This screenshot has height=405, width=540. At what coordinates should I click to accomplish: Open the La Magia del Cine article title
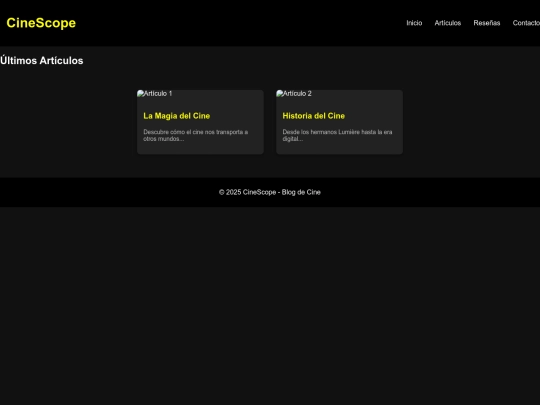[177, 116]
